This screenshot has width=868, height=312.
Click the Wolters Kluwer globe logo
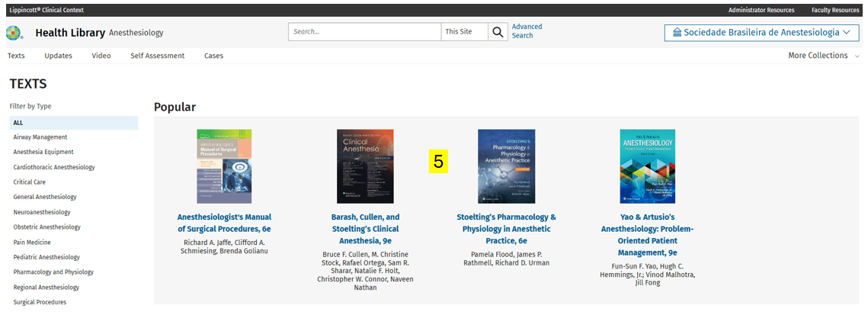[14, 33]
